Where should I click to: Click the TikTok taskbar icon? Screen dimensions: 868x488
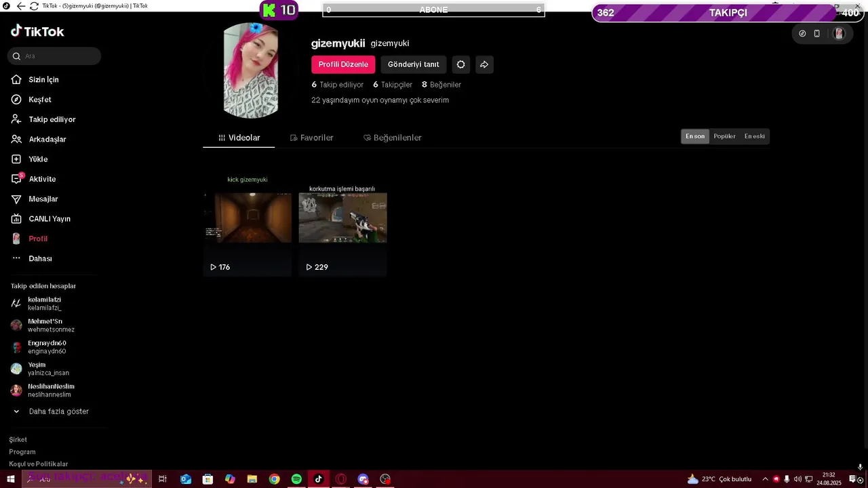pos(318,479)
